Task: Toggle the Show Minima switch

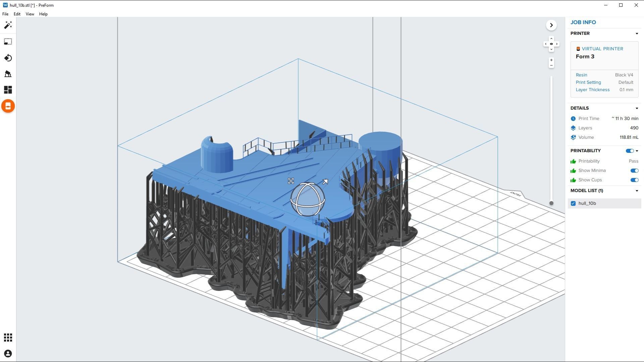Action: [x=634, y=171]
